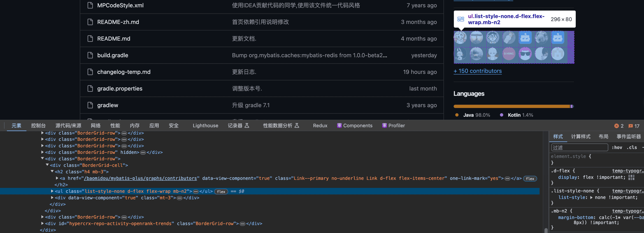
Task: Toggle the .cls class editor
Action: (x=632, y=147)
